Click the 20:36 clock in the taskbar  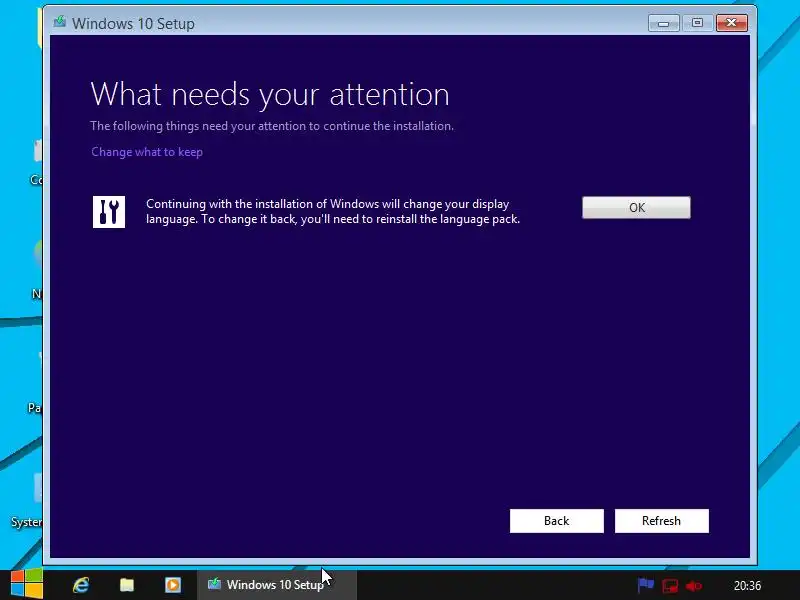(x=747, y=586)
